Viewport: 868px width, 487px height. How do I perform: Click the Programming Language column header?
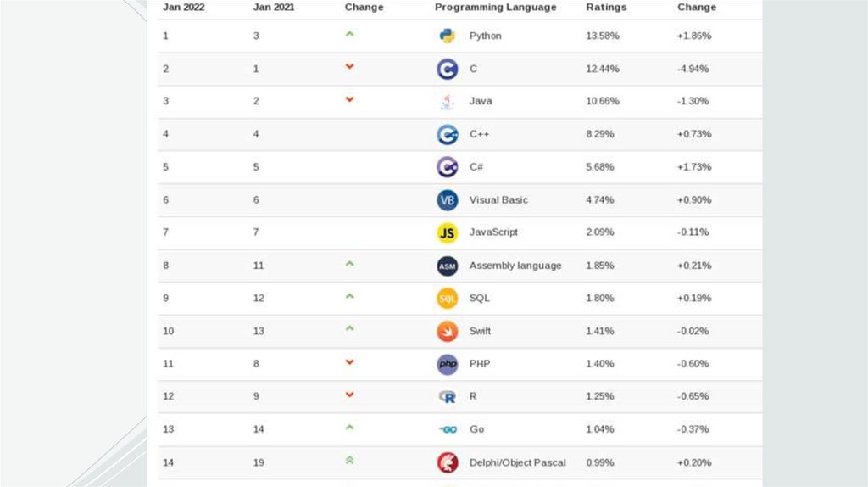click(495, 8)
